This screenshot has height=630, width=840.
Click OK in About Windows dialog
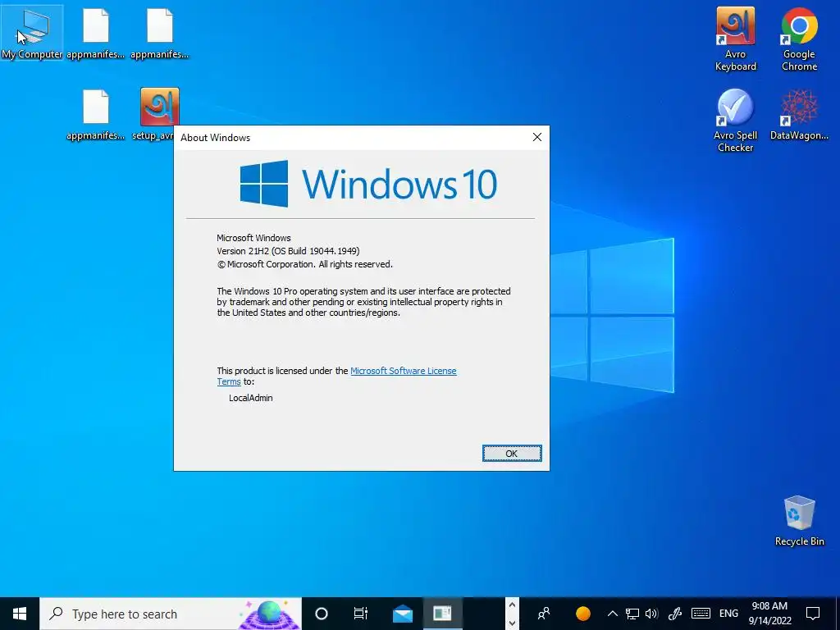[512, 453]
